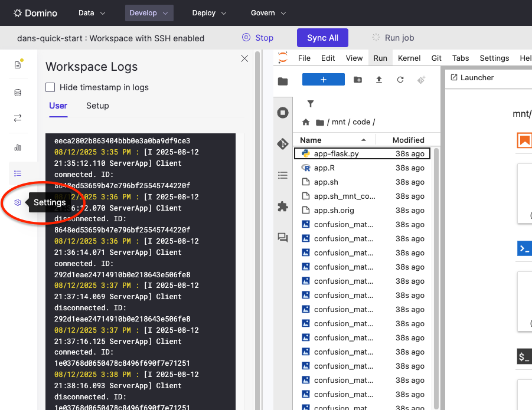Click the Jupyter logo icon
532x410 pixels.
[x=283, y=58]
